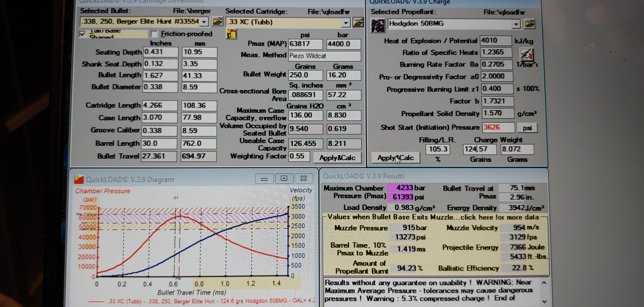
Task: Click the Useable Case Capacity grains field
Action: click(306, 144)
